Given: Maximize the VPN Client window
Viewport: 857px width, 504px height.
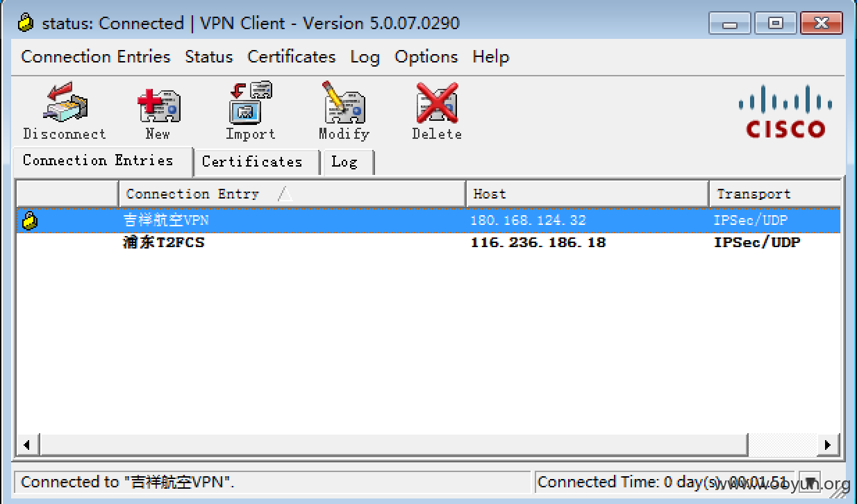Looking at the screenshot, I should click(776, 24).
